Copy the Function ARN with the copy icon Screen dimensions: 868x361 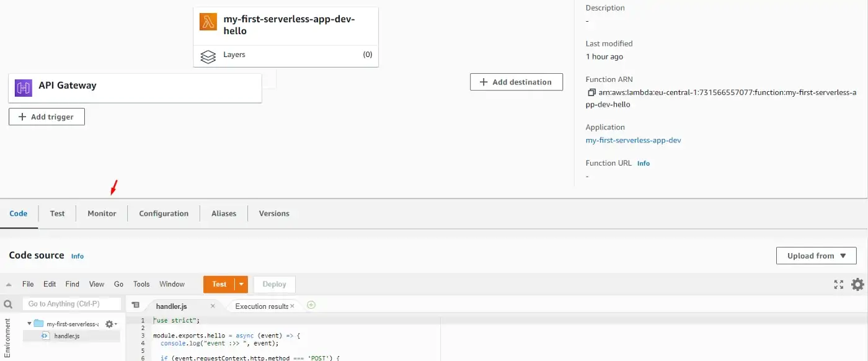pyautogui.click(x=591, y=92)
